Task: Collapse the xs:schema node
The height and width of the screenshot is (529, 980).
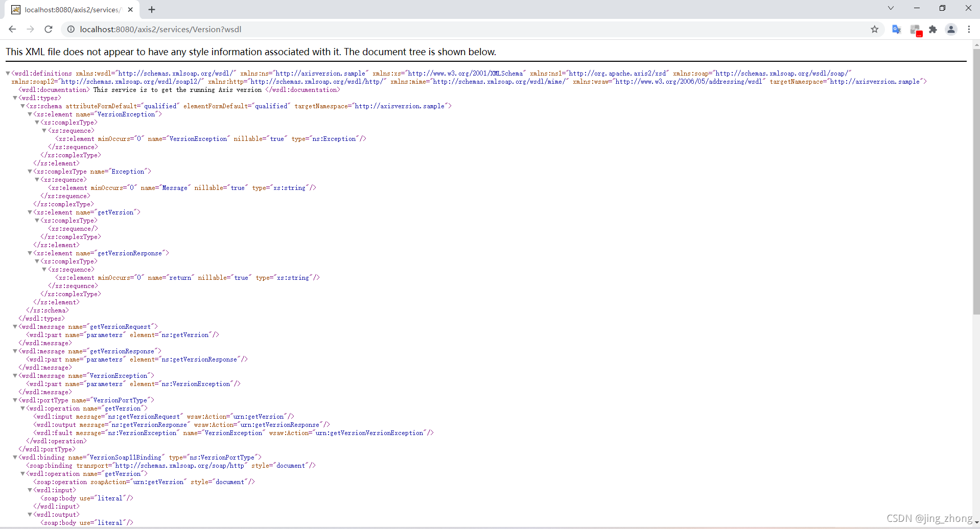Action: point(22,106)
